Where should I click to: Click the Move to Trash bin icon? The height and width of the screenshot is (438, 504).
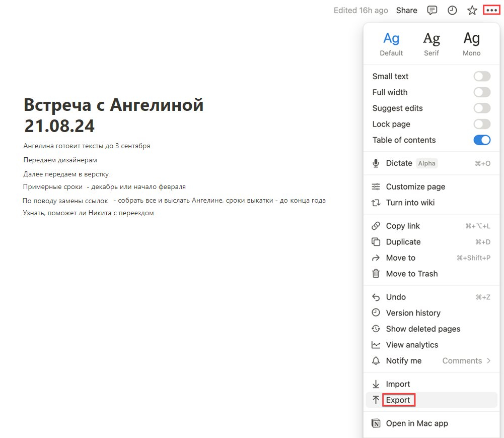(376, 274)
